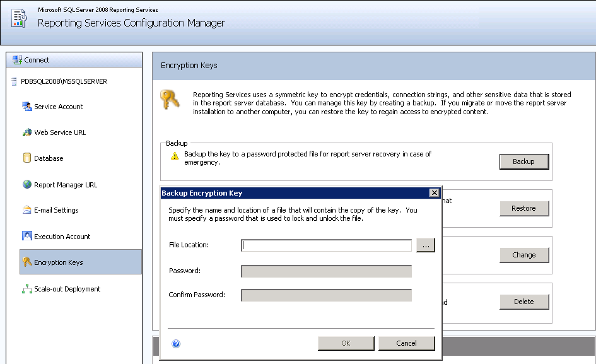
Task: Click the Service Account icon
Action: click(26, 107)
